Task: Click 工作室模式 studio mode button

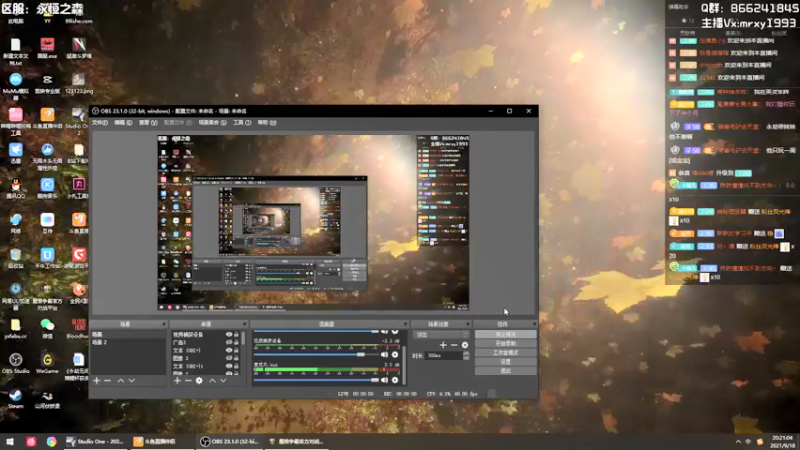Action: (x=505, y=353)
